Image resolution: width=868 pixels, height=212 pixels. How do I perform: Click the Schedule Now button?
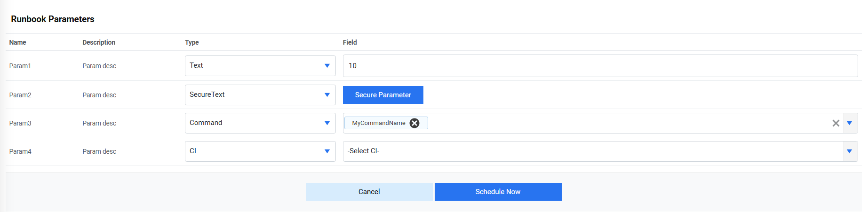(498, 192)
